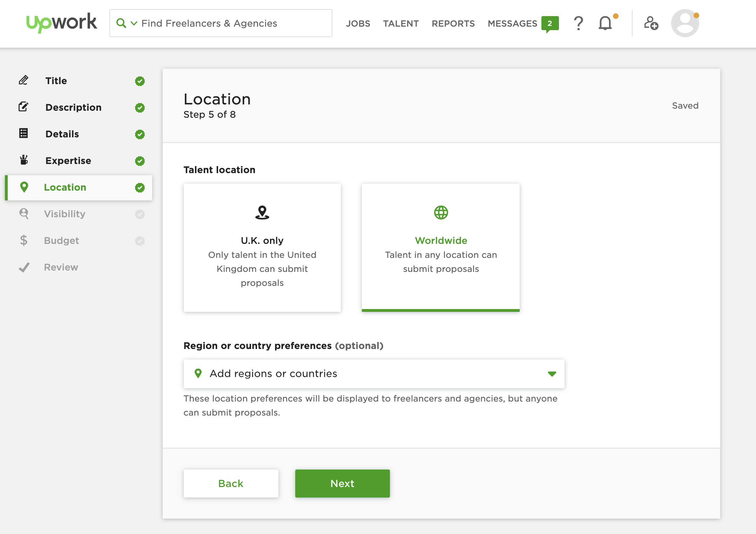
Task: Click the Messages badge showing 2
Action: coord(549,23)
